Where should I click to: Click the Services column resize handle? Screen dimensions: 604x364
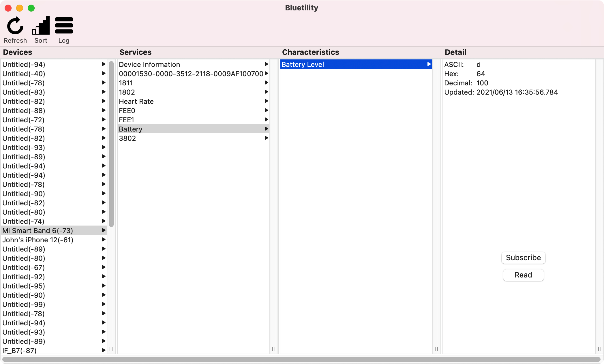pos(274,349)
